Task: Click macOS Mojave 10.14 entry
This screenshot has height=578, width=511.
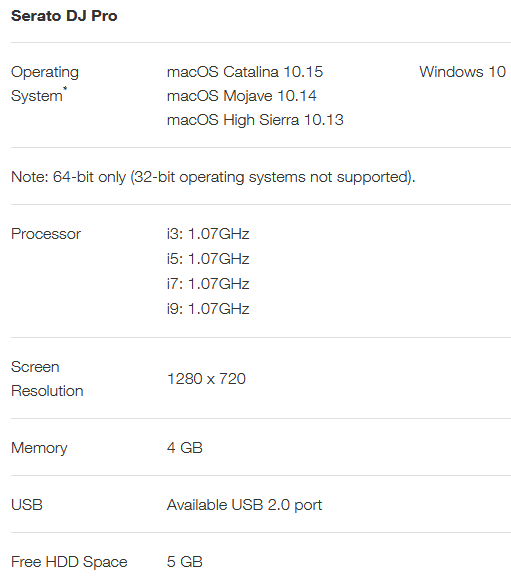Action: (241, 96)
